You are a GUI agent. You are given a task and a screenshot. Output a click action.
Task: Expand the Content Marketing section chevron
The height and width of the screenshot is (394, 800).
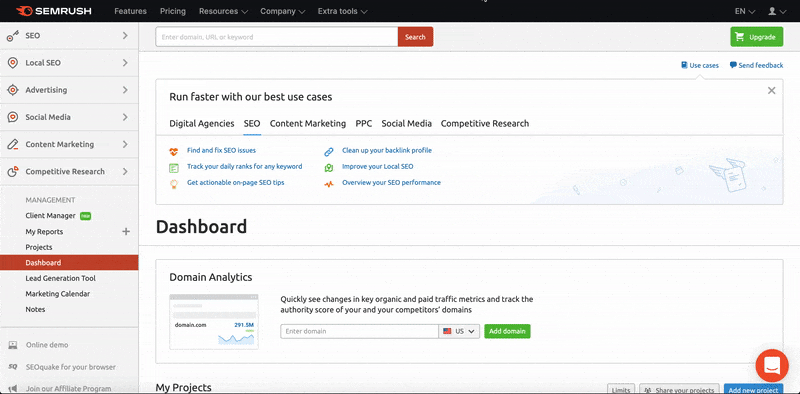click(x=125, y=144)
